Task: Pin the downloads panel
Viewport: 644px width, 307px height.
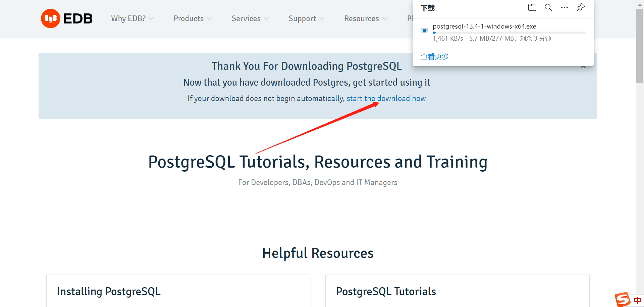Action: (x=581, y=7)
